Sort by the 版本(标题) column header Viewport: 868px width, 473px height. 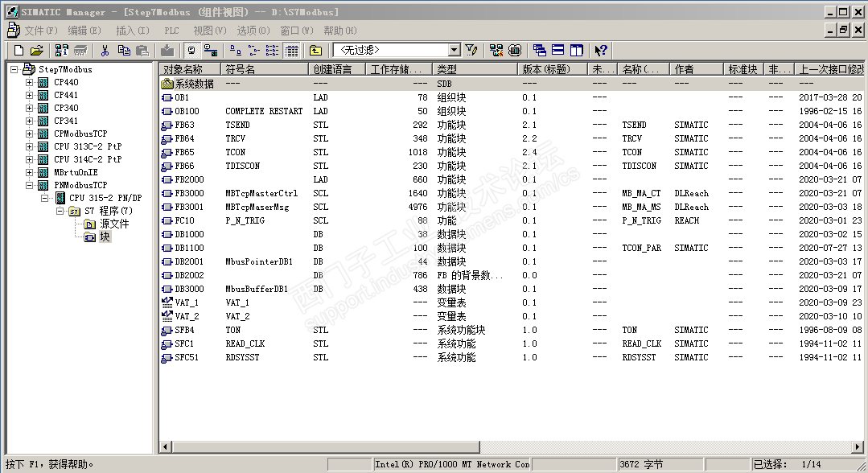[553, 69]
